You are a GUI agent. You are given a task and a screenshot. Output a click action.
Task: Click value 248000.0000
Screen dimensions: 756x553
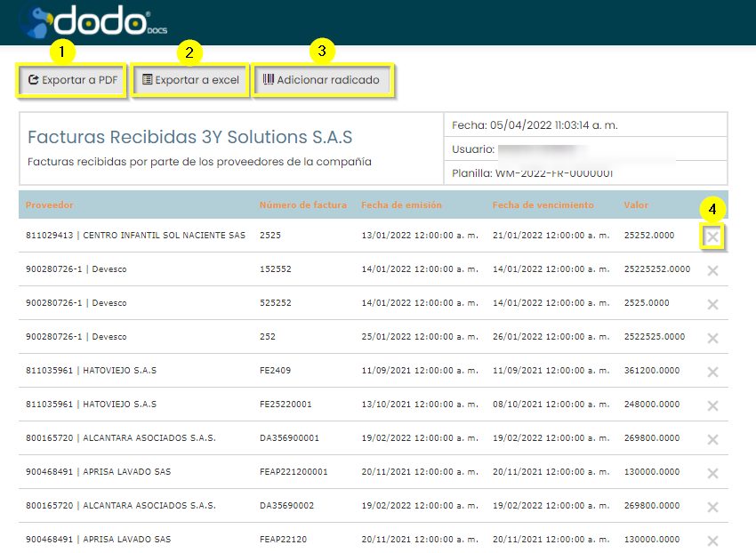tap(652, 404)
